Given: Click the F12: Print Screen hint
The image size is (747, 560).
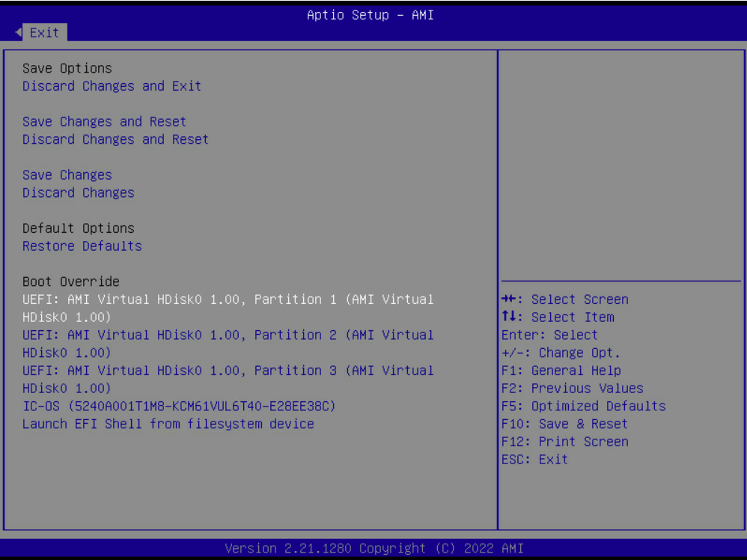Looking at the screenshot, I should tap(565, 442).
